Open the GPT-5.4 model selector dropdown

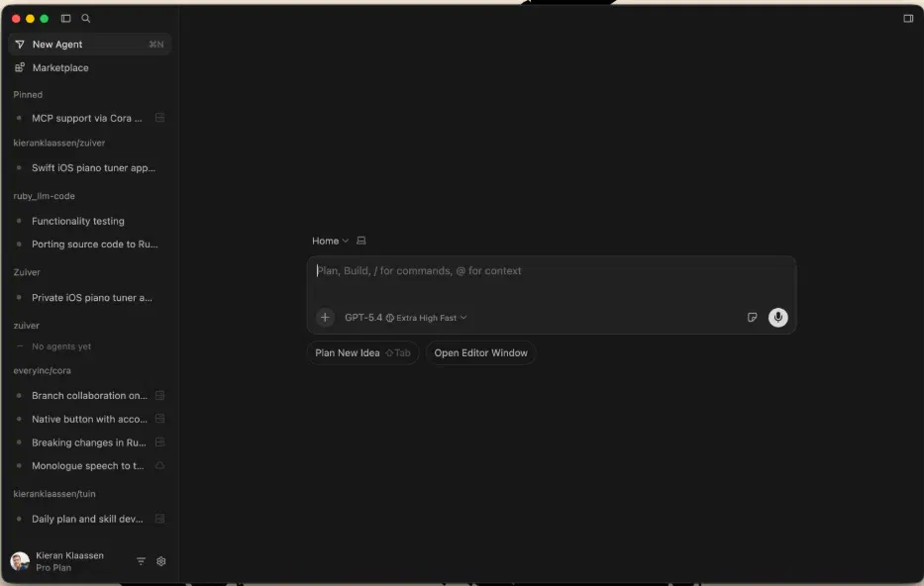[x=405, y=318]
